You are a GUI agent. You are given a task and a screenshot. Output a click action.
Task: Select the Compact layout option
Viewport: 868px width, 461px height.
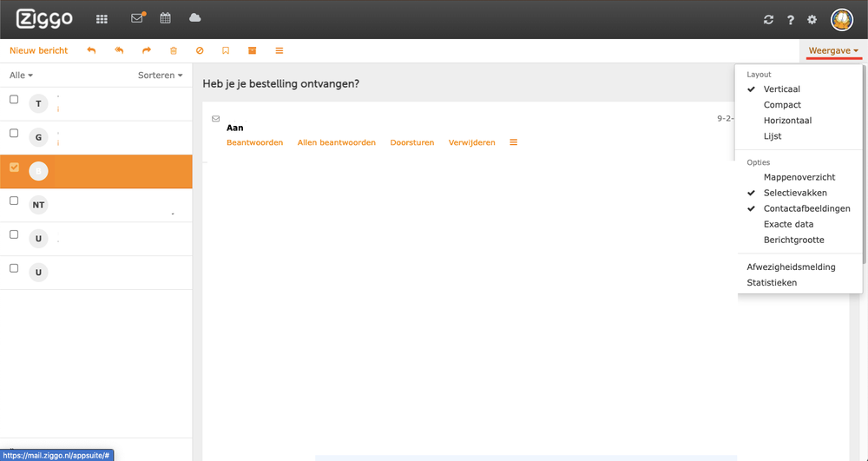[782, 104]
